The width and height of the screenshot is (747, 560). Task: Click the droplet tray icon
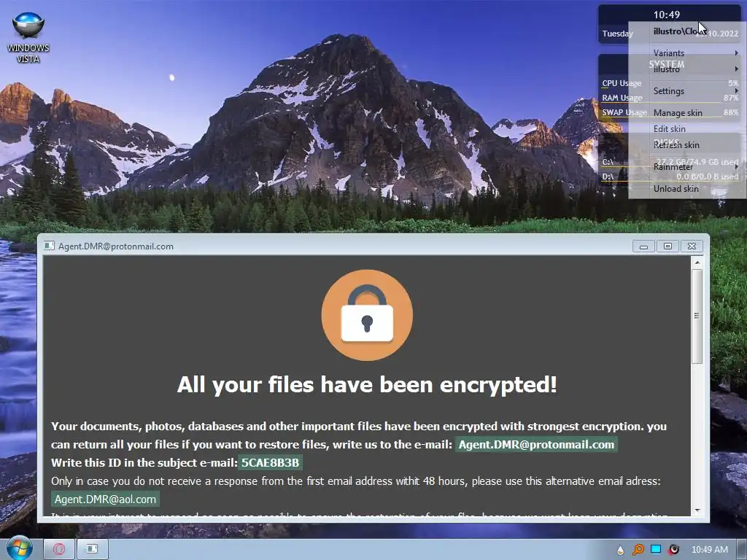pos(620,550)
